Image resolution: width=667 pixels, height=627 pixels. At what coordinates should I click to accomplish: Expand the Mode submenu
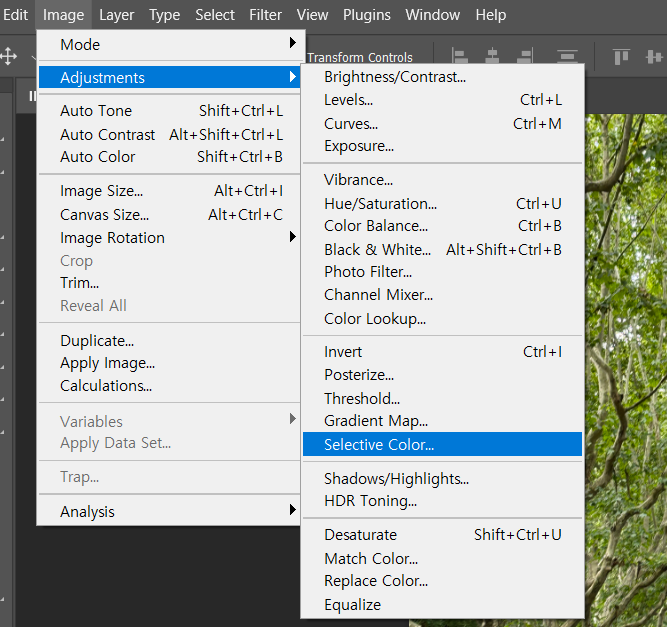169,44
